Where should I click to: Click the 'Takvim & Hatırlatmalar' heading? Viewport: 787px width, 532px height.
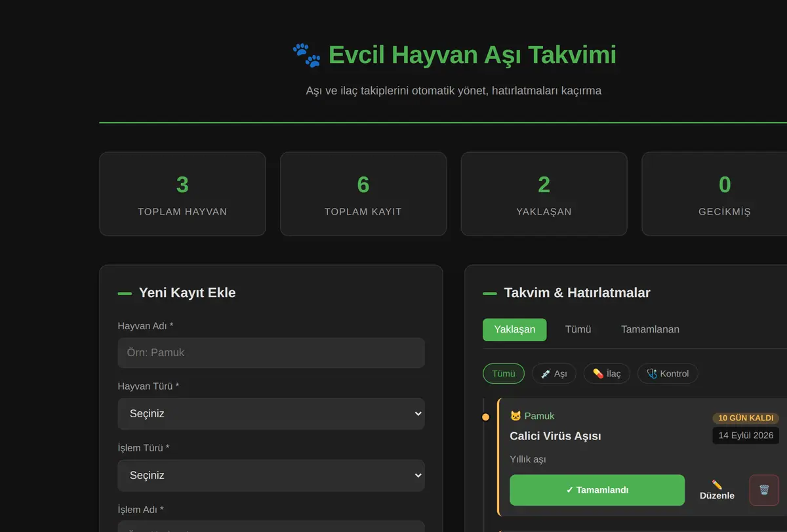577,293
